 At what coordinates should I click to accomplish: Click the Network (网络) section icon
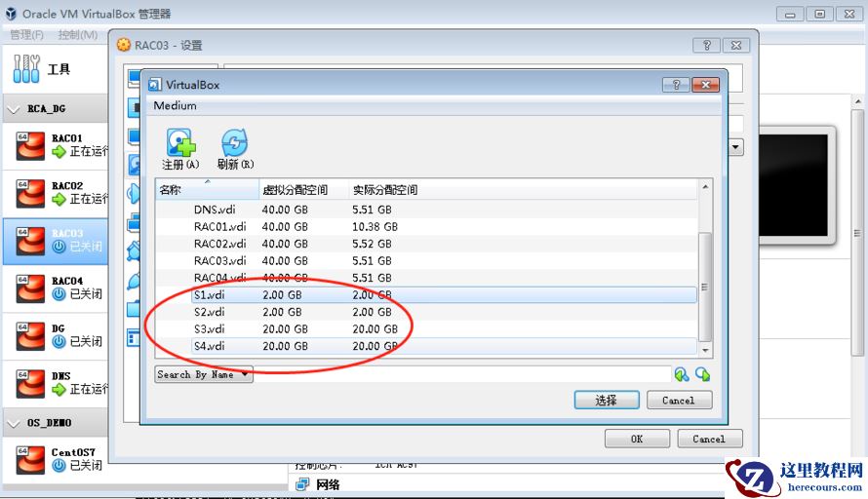point(302,484)
